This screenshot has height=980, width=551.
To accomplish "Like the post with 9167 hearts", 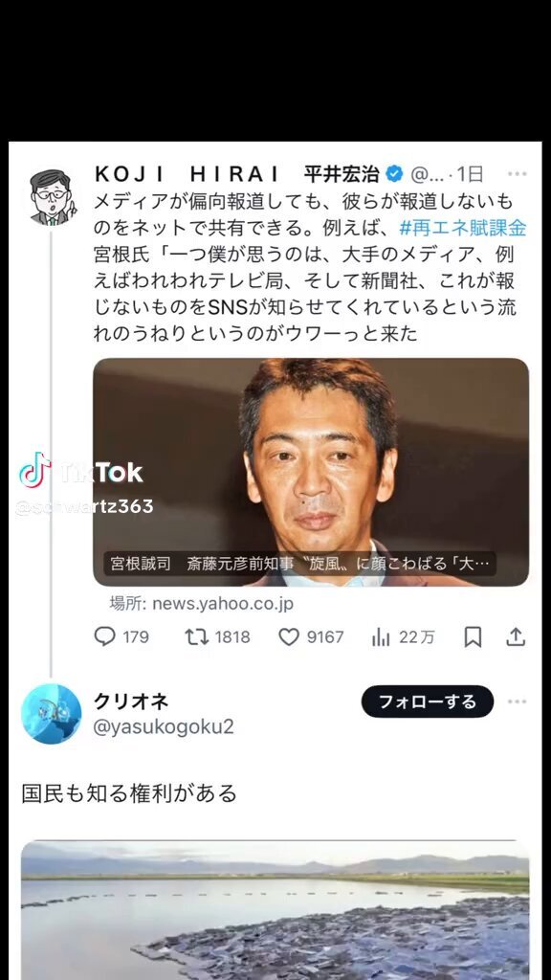I will click(289, 636).
